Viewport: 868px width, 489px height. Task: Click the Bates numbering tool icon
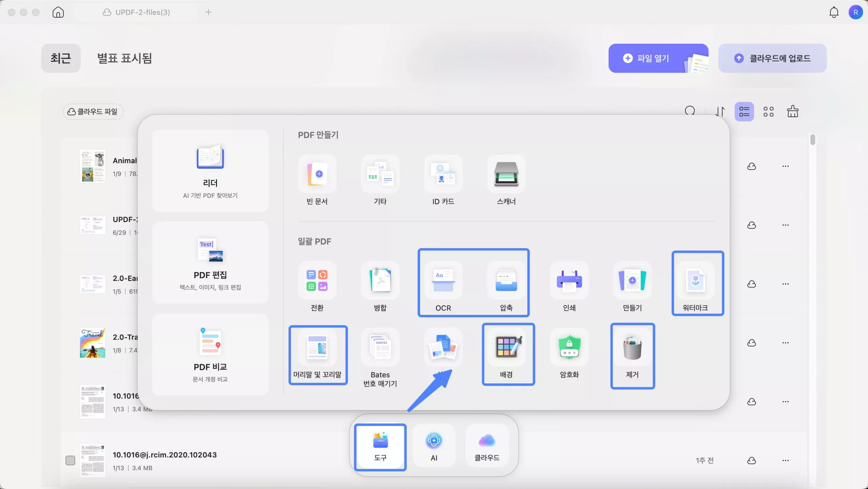point(380,347)
